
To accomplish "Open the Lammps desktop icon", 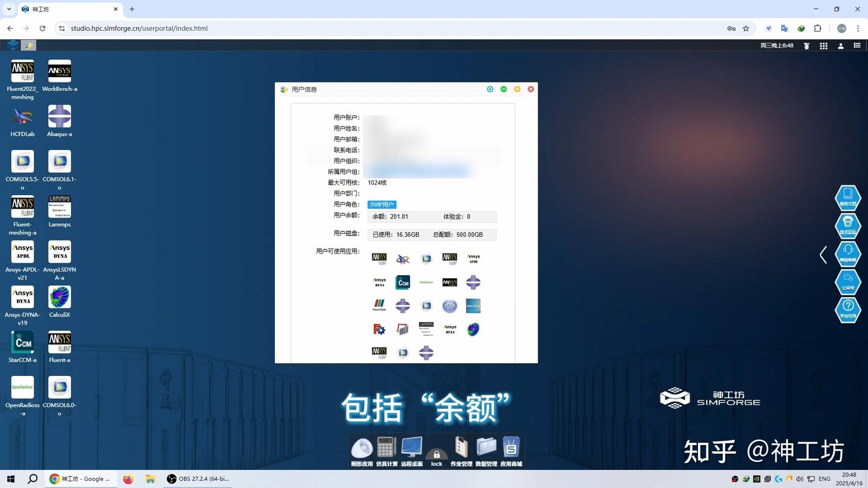I will pyautogui.click(x=60, y=207).
